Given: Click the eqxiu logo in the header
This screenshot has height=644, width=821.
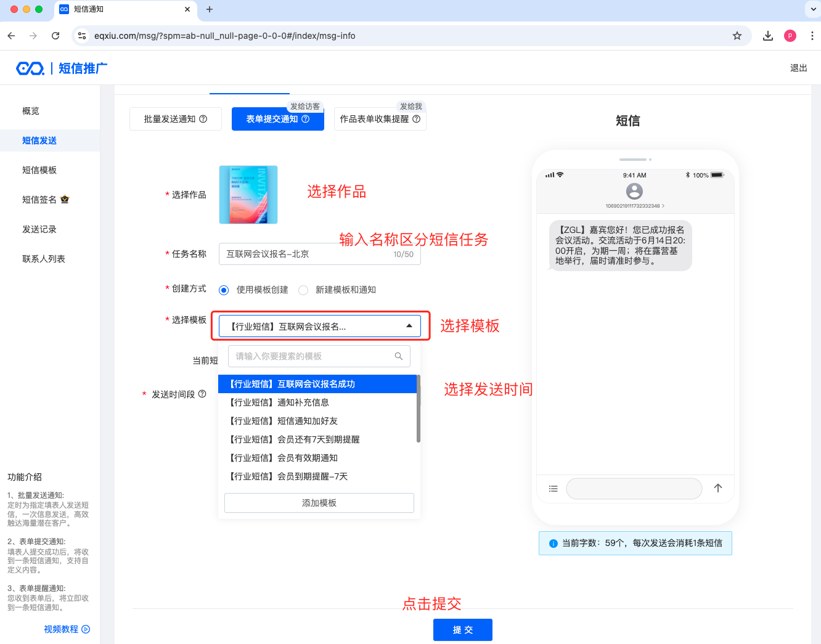Looking at the screenshot, I should 30,68.
